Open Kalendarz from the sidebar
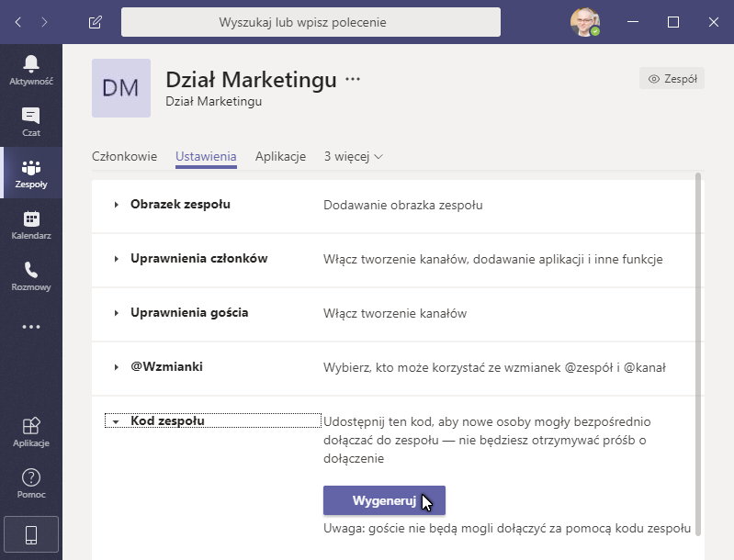The width and height of the screenshot is (734, 560). [x=31, y=224]
